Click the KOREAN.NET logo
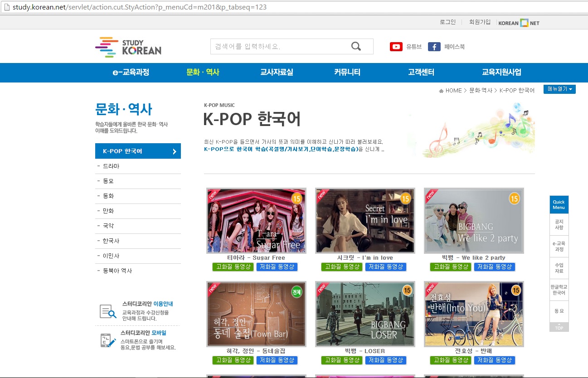The height and width of the screenshot is (378, 588). tap(519, 23)
